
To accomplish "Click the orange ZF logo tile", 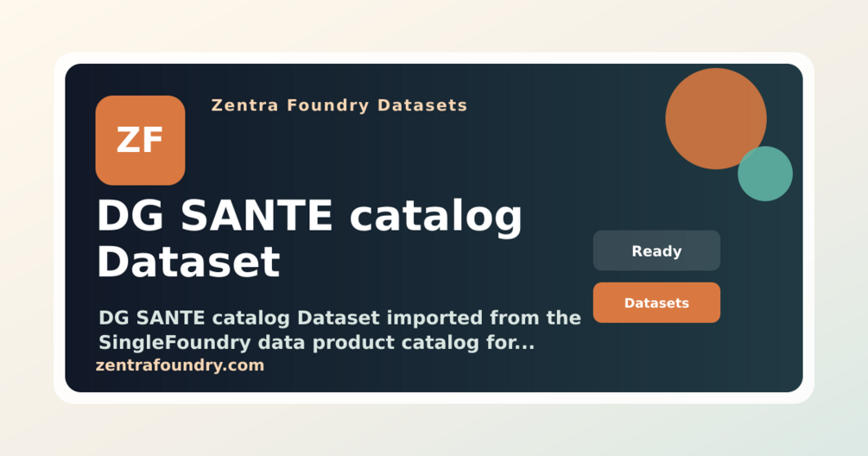I will (x=140, y=141).
